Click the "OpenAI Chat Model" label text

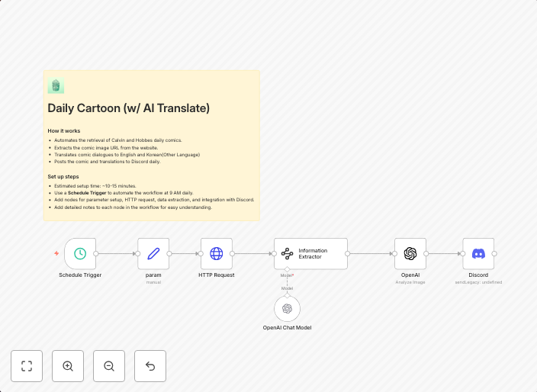(287, 327)
